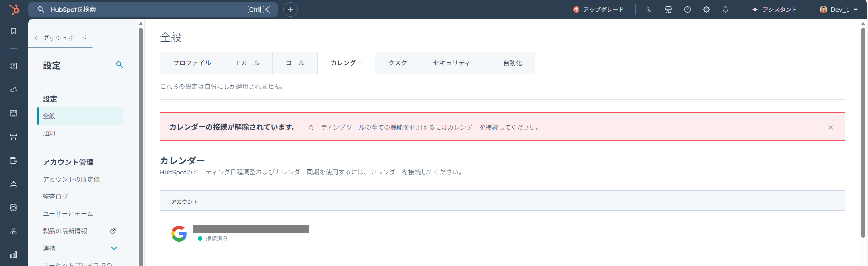
Task: Click the plus create button in top bar
Action: (x=290, y=10)
